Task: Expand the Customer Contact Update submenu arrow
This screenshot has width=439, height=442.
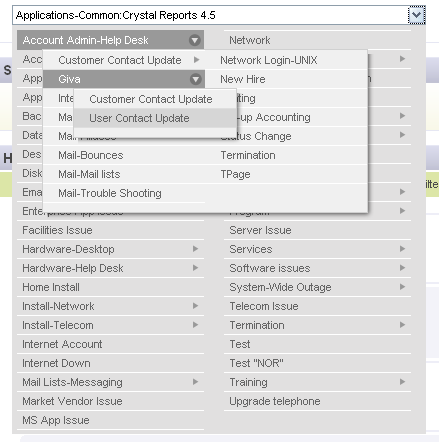Action: click(x=196, y=60)
